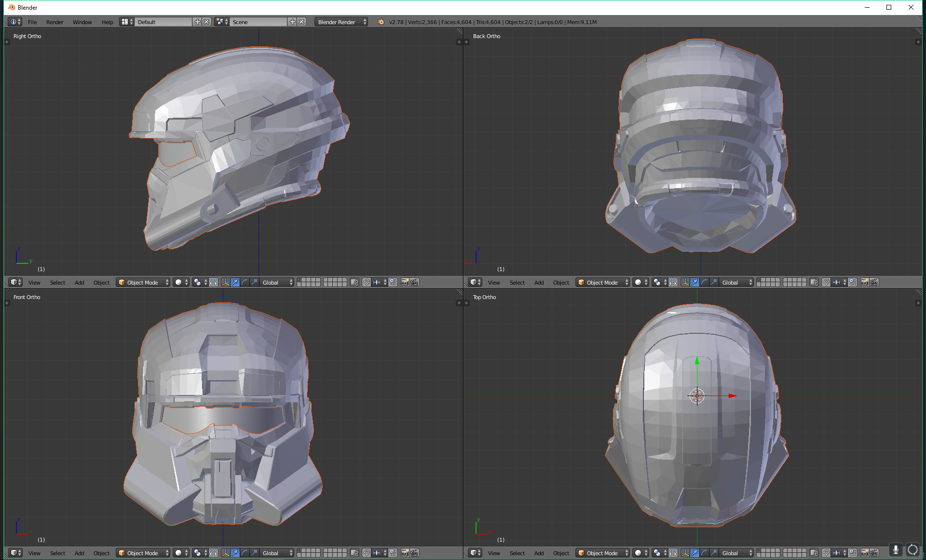Render OpenGL animation from Right Ortho viewport
Image resolution: width=926 pixels, height=560 pixels.
[414, 282]
